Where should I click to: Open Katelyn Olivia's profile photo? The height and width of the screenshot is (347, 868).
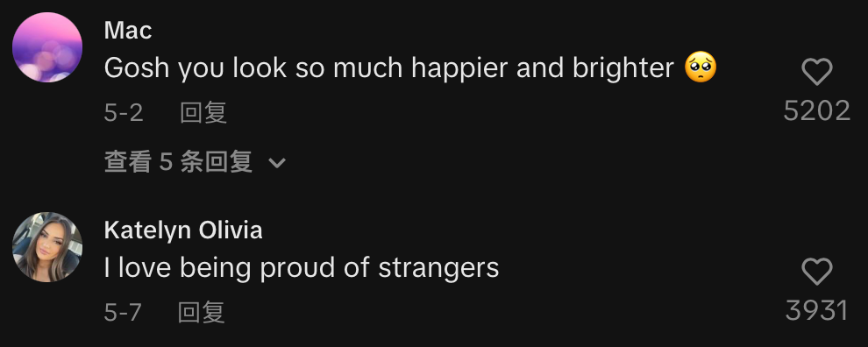[47, 247]
